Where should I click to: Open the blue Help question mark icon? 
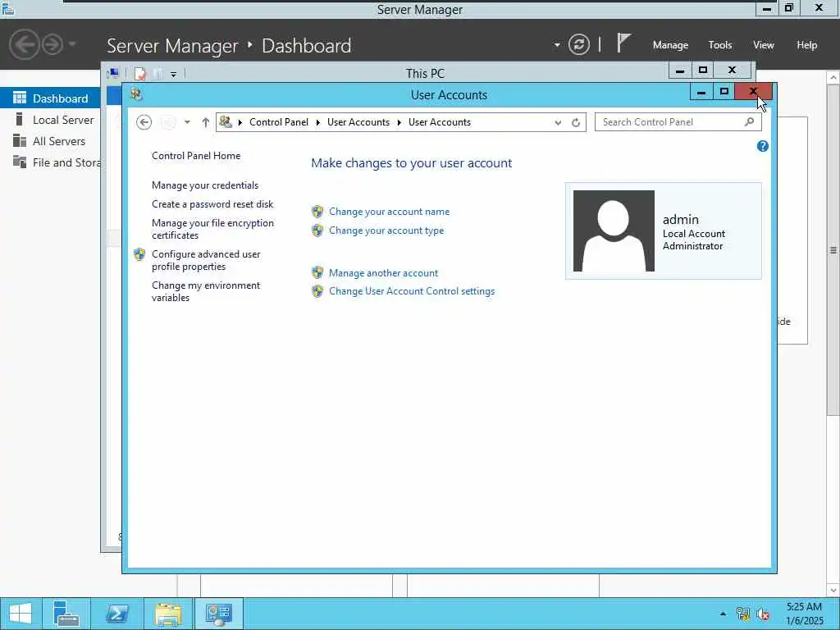(763, 146)
